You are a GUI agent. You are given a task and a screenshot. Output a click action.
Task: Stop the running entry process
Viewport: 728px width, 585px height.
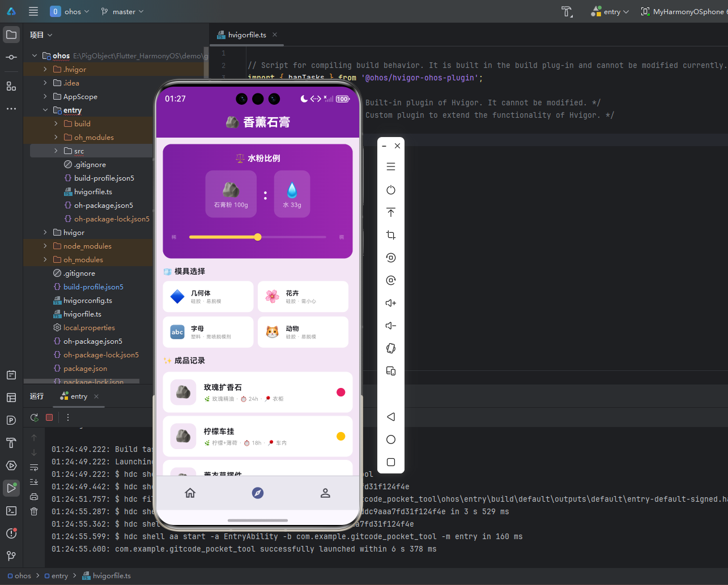49,417
